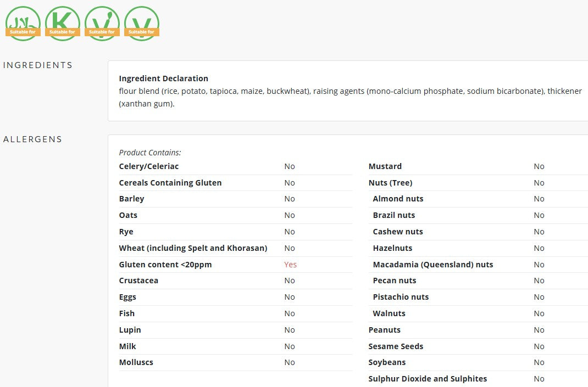Click the Wheat (including Spelt and Khorasan) label

(x=193, y=248)
